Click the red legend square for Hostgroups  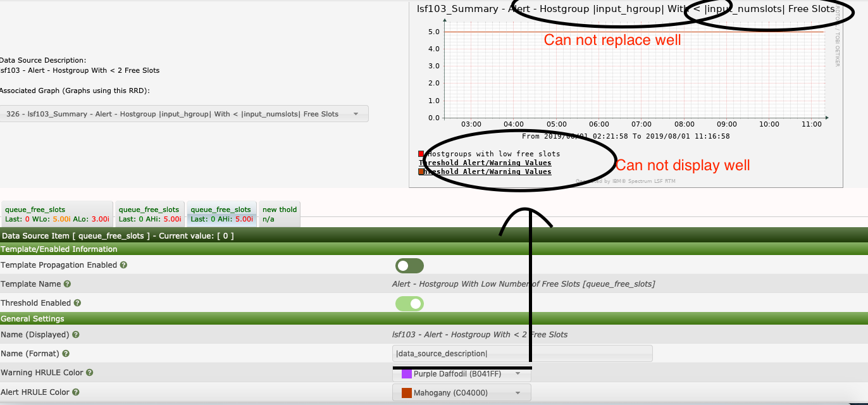(x=421, y=154)
